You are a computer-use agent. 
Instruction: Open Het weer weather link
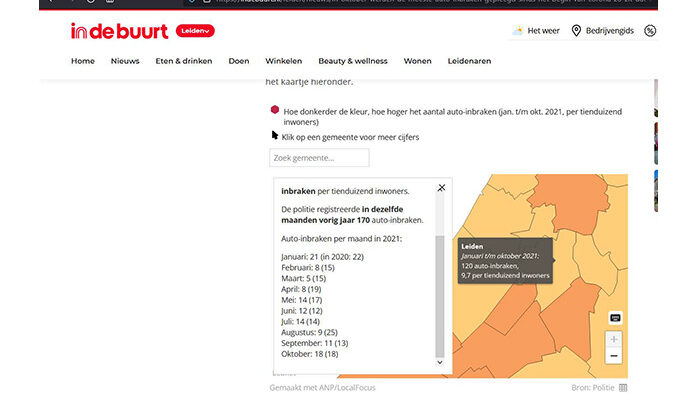[543, 31]
